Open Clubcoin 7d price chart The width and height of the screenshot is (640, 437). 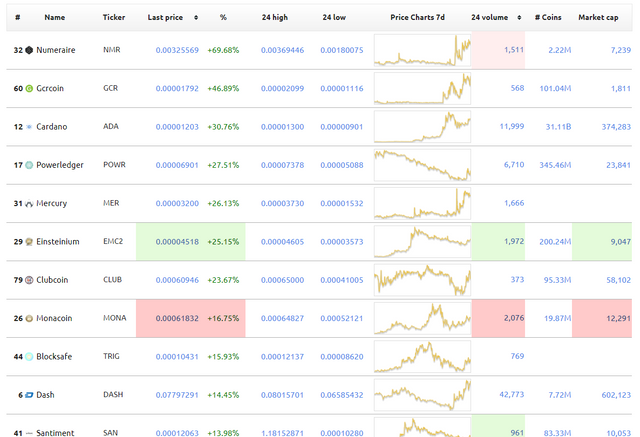422,280
